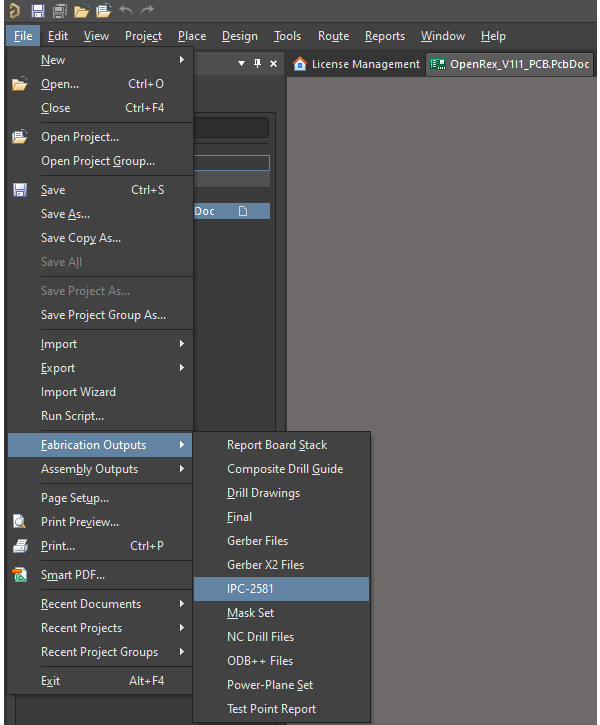Screen dimensions: 600x725
Task: Open the Design menu
Action: (x=239, y=36)
